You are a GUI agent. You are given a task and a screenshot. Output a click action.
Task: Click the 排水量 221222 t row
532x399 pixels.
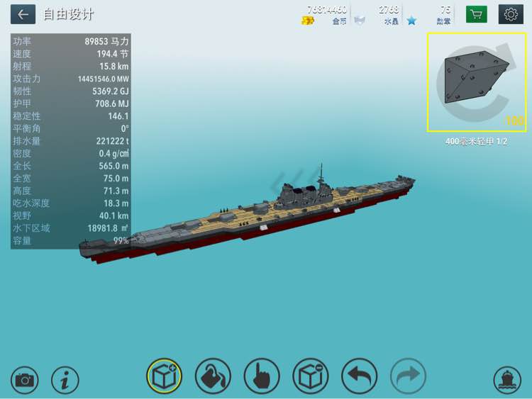coord(71,141)
